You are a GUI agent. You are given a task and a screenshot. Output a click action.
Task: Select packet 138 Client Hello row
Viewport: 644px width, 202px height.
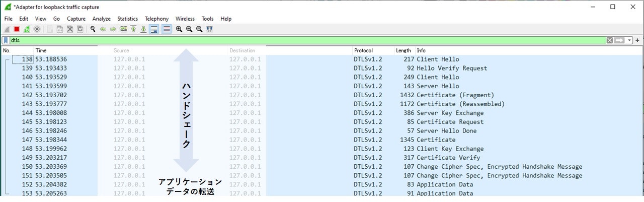click(322, 59)
